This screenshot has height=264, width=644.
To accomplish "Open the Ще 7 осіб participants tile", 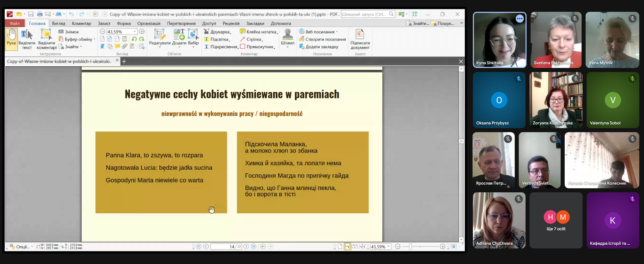I will coord(556,220).
